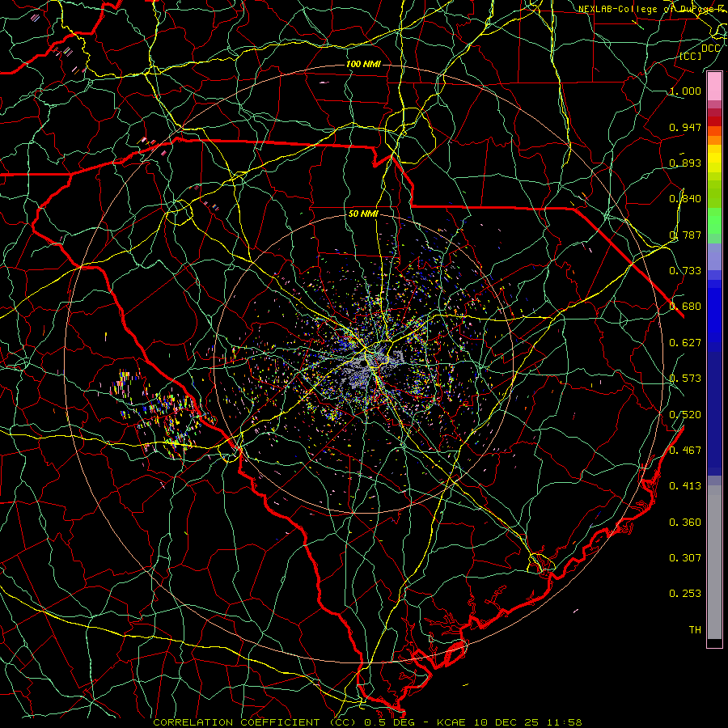Click the 0.467 legend value
The width and height of the screenshot is (728, 728).
point(685,451)
